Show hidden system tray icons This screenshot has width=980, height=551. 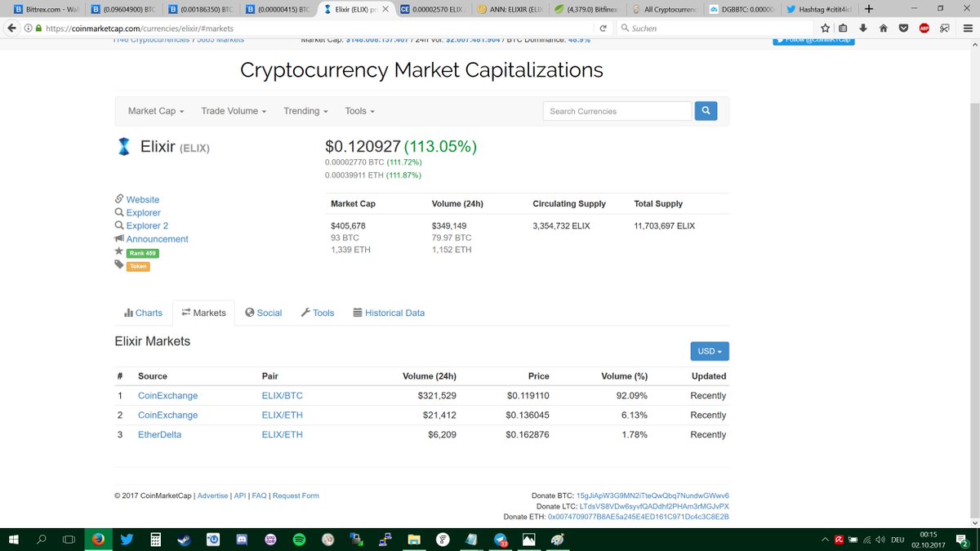[x=823, y=540]
